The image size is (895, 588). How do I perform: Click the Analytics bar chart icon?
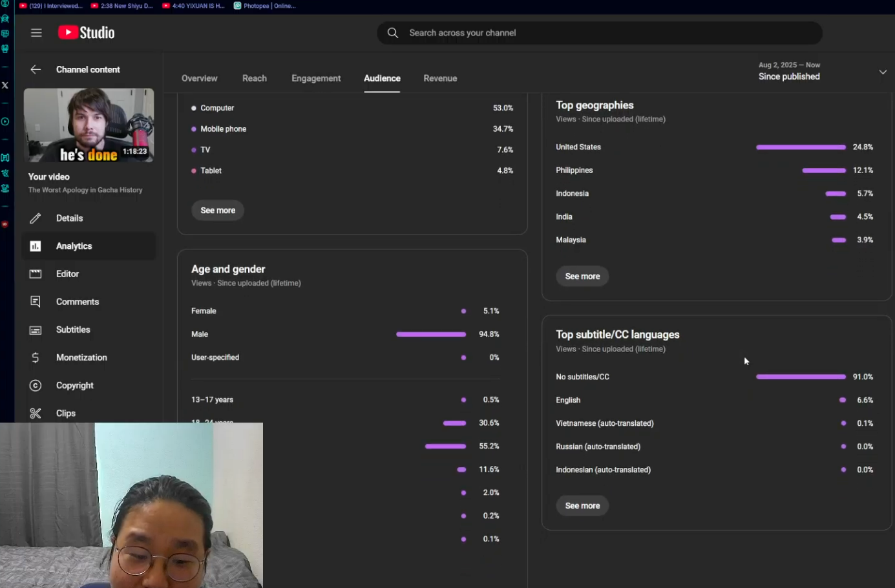point(36,246)
